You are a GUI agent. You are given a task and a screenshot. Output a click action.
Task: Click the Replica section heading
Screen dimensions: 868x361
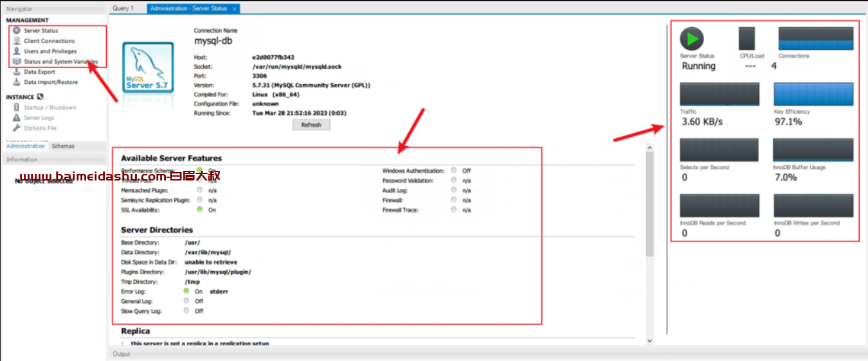tap(136, 331)
